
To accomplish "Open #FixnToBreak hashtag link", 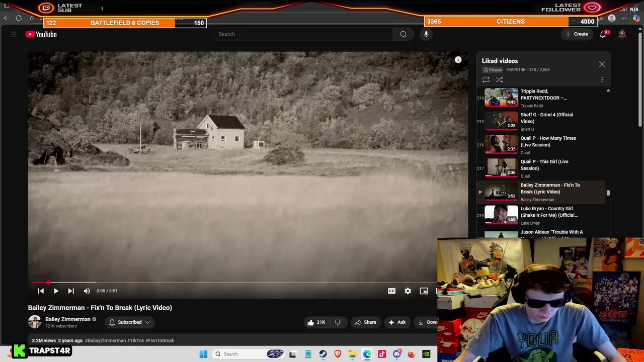I will tap(159, 340).
